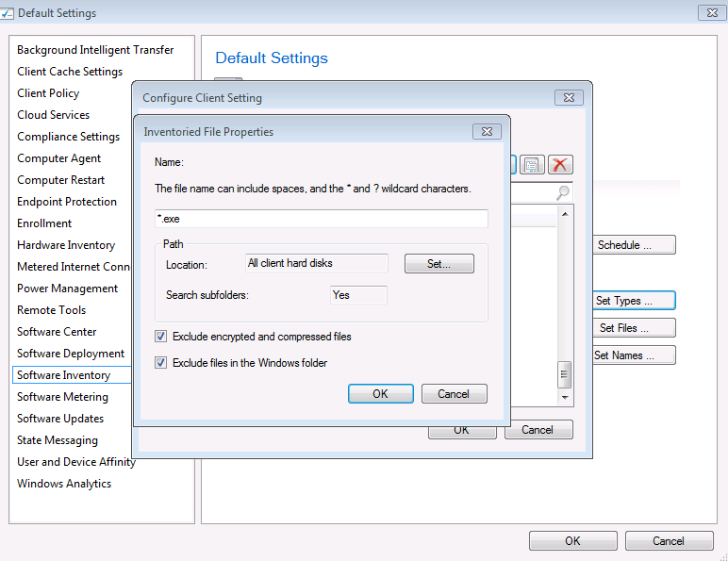Screen dimensions: 728x561
Task: Select Hardware Inventory in the settings list
Action: point(66,245)
